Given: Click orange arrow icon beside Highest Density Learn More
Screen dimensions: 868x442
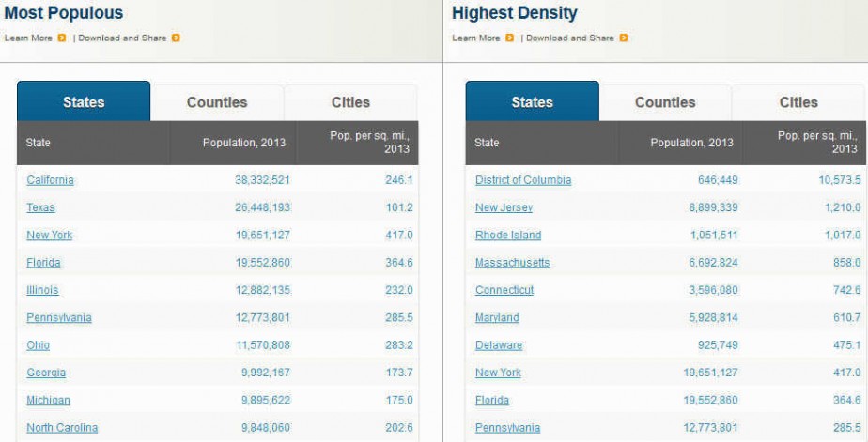Looking at the screenshot, I should pos(509,38).
